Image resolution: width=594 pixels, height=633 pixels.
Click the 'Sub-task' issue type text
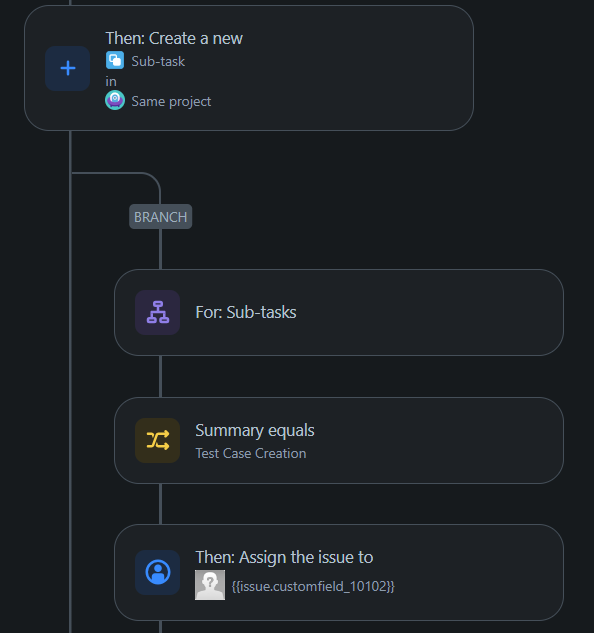(158, 61)
